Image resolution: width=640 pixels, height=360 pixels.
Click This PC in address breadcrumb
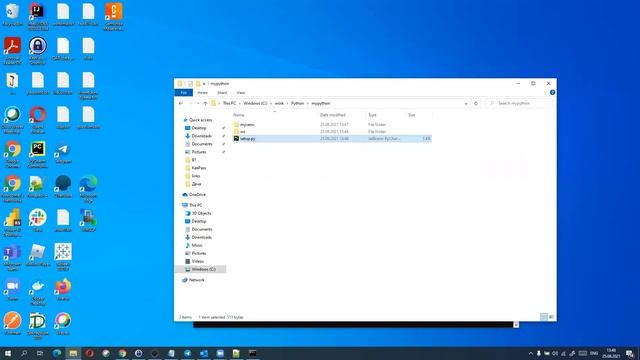(x=229, y=103)
